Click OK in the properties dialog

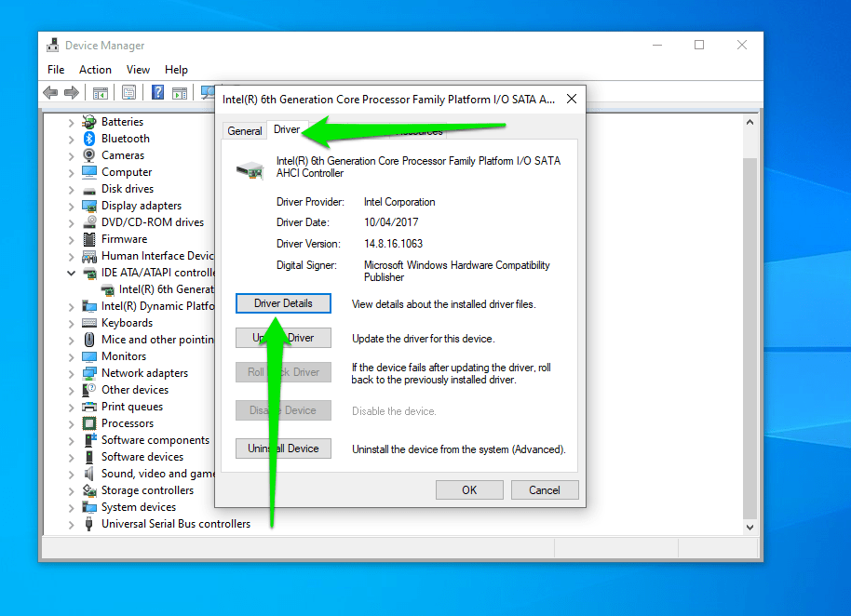coord(469,490)
